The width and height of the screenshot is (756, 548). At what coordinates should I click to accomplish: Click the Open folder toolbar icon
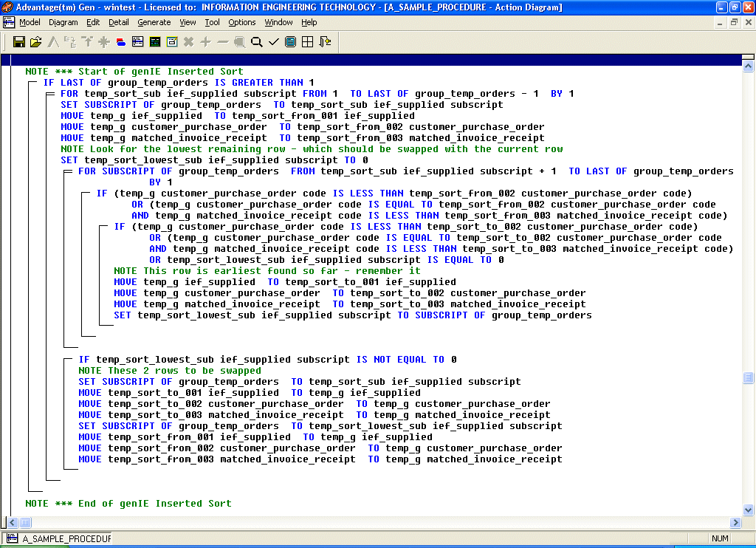(35, 42)
